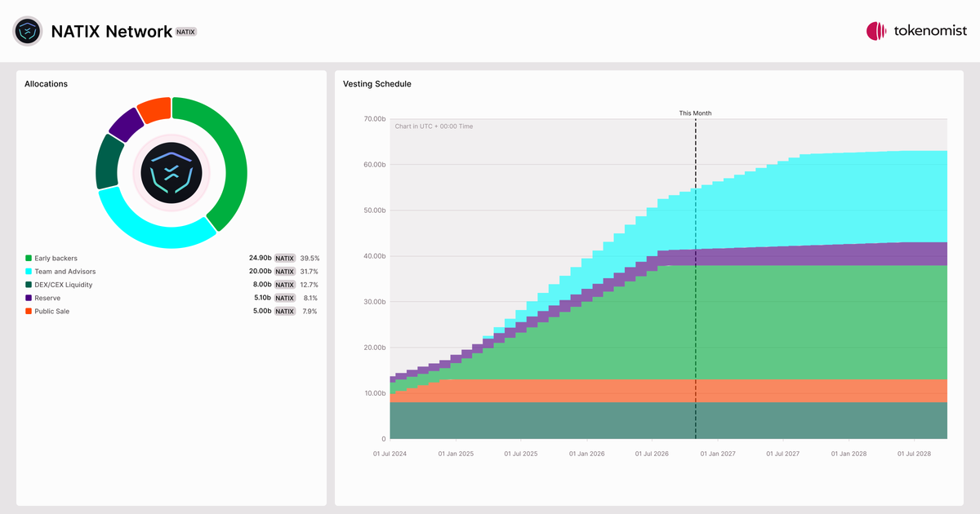Viewport: 980px width, 514px height.
Task: Click the Allocations panel heading
Action: [x=47, y=84]
